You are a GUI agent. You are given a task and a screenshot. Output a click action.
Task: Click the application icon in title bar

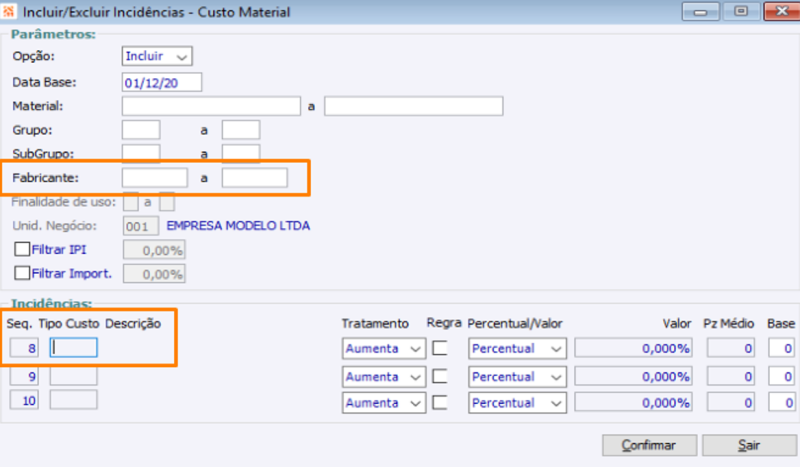(9, 11)
